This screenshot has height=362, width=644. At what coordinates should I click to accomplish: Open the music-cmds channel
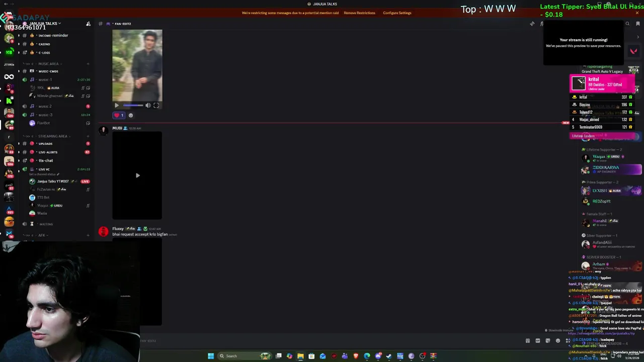point(48,71)
